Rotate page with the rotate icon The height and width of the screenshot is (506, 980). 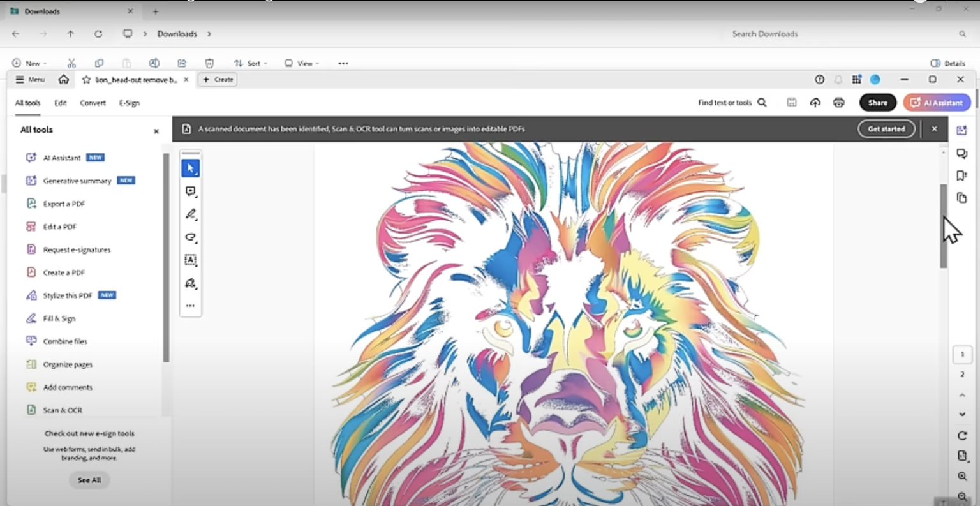(x=962, y=436)
